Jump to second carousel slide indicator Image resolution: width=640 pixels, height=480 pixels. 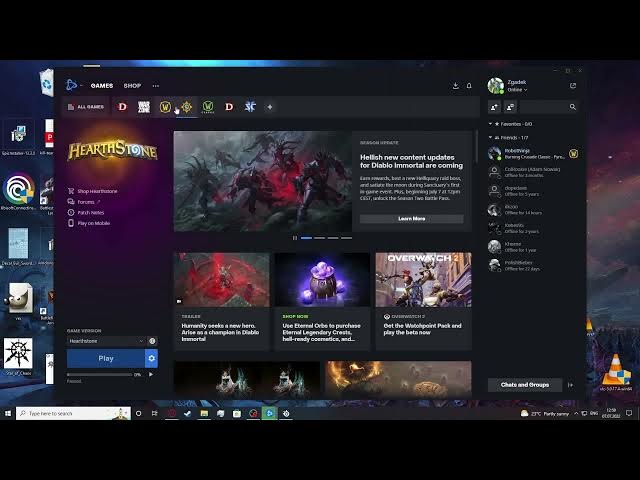[320, 238]
